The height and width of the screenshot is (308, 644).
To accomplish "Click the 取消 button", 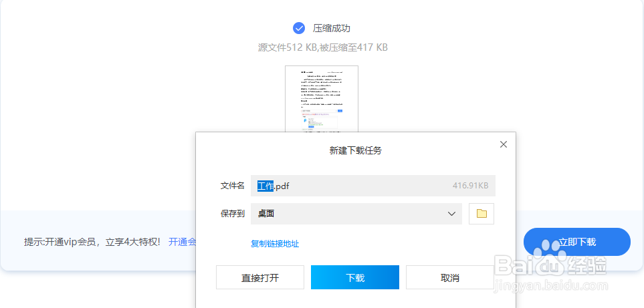I will pos(450,278).
